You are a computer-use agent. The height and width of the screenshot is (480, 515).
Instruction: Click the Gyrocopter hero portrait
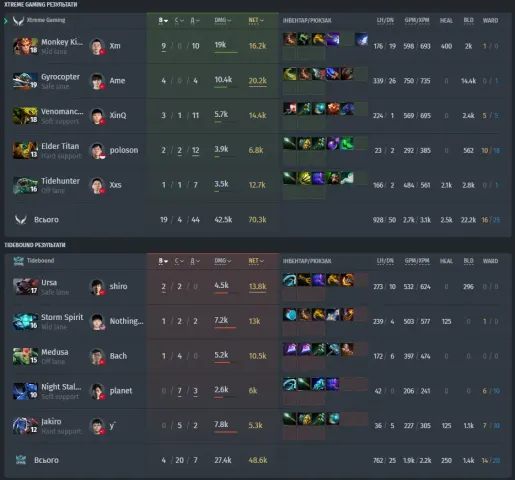click(x=25, y=81)
